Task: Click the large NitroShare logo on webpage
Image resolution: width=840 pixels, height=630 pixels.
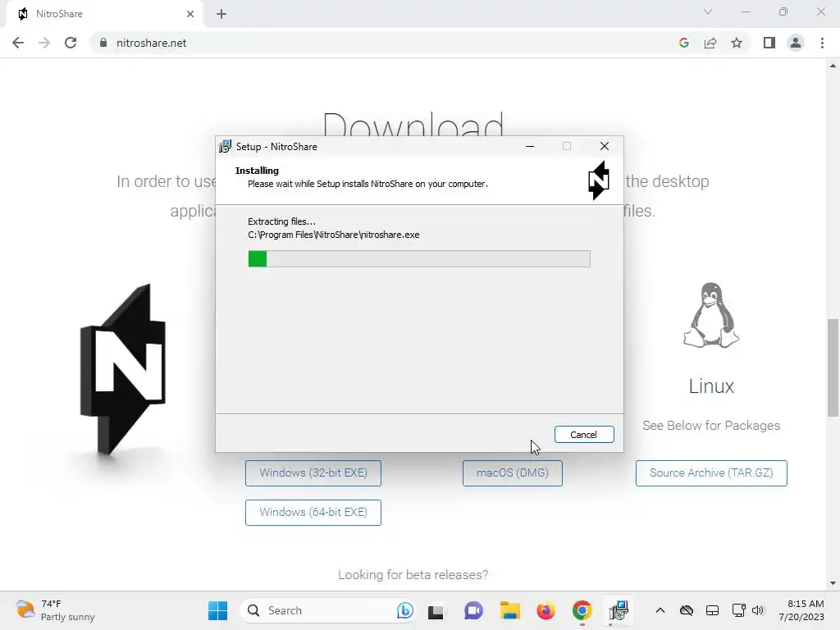Action: pos(123,370)
